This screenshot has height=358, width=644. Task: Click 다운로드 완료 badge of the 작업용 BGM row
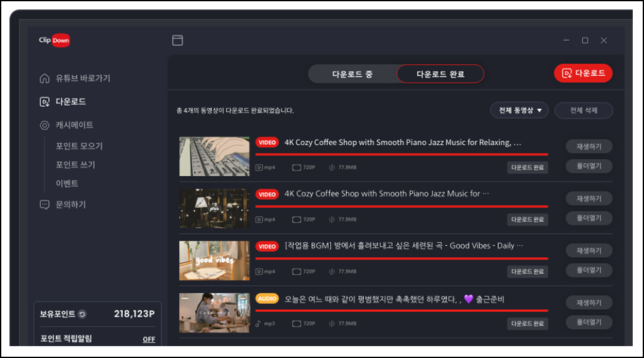point(527,272)
